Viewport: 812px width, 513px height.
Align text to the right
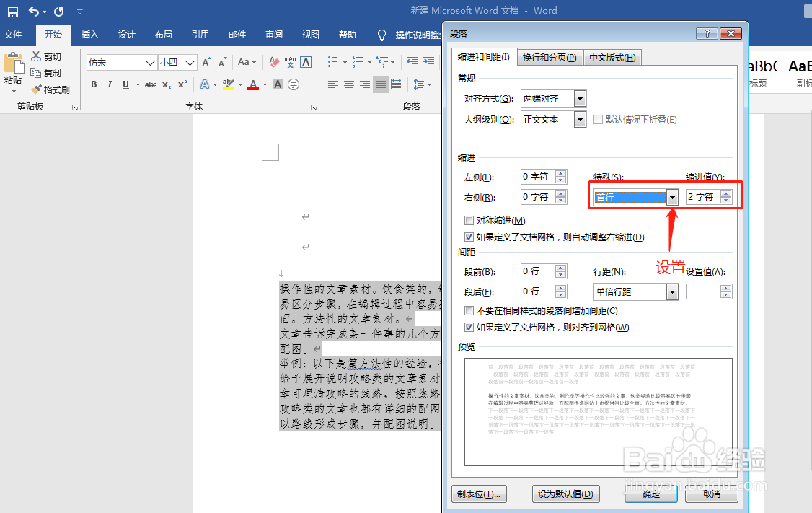click(x=365, y=84)
